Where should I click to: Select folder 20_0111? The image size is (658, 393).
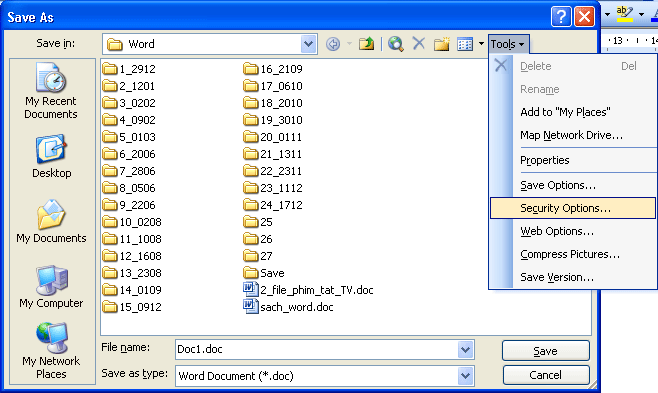(272, 137)
